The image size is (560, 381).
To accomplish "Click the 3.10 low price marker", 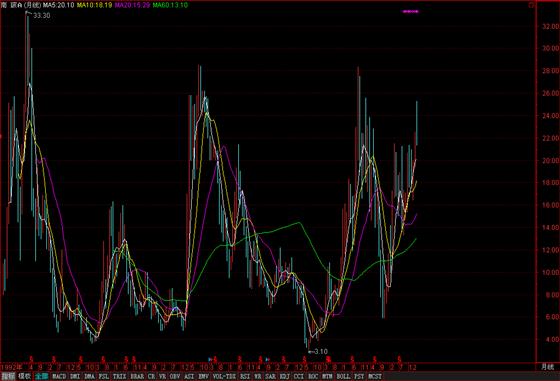I will tap(320, 351).
